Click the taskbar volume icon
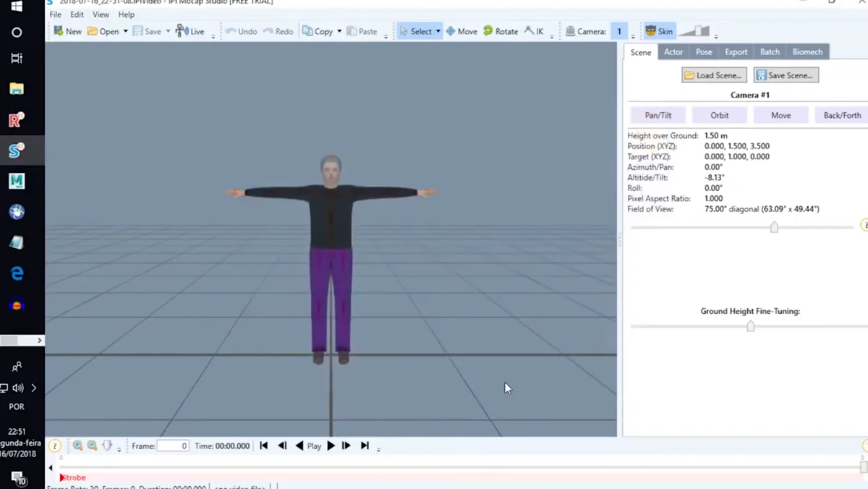The image size is (868, 489). click(x=18, y=388)
